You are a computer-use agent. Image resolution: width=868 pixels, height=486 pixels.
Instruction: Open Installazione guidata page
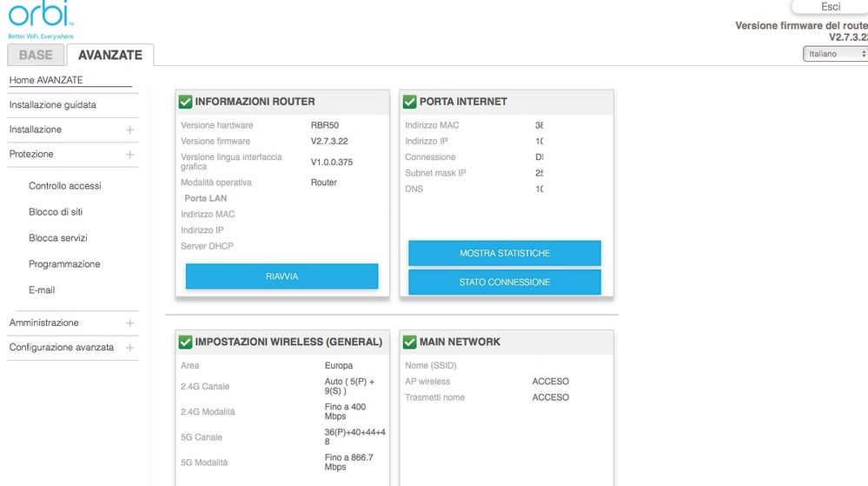click(x=53, y=105)
